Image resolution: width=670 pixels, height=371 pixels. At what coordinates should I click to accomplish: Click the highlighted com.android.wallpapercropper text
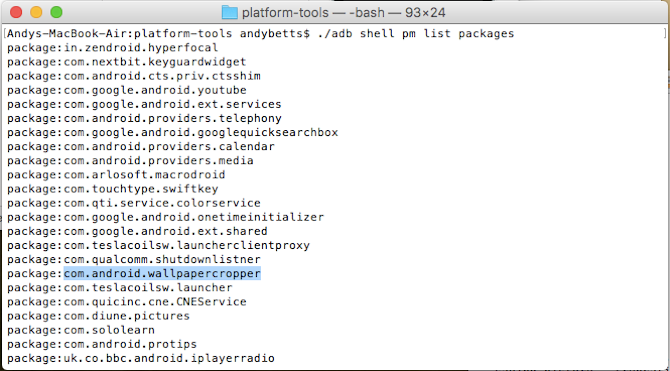point(162,274)
